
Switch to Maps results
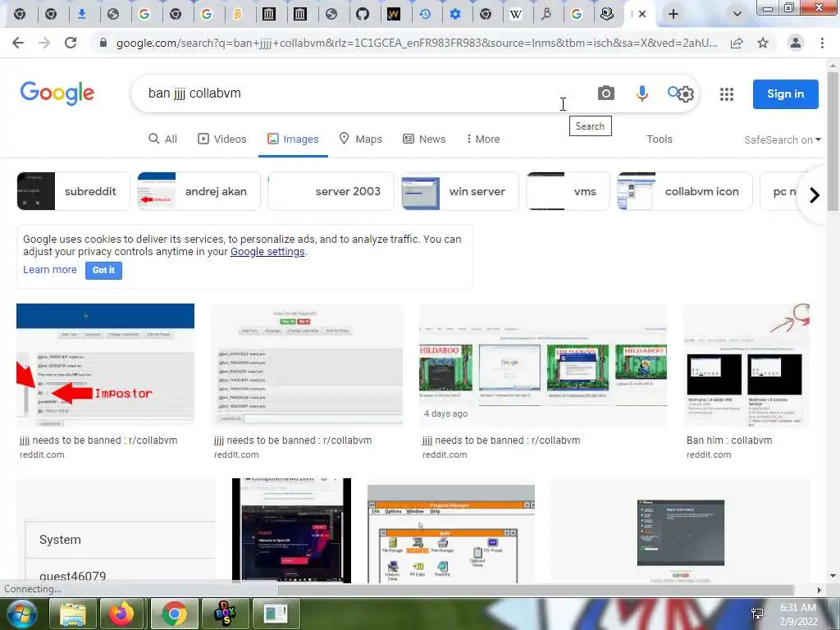361,139
